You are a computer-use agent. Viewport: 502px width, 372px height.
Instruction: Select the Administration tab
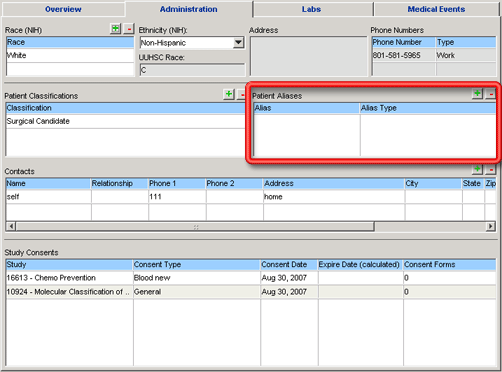tap(189, 9)
